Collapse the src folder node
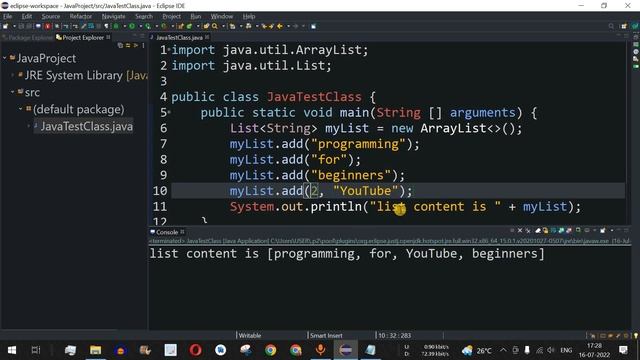The height and width of the screenshot is (360, 640). 13,92
